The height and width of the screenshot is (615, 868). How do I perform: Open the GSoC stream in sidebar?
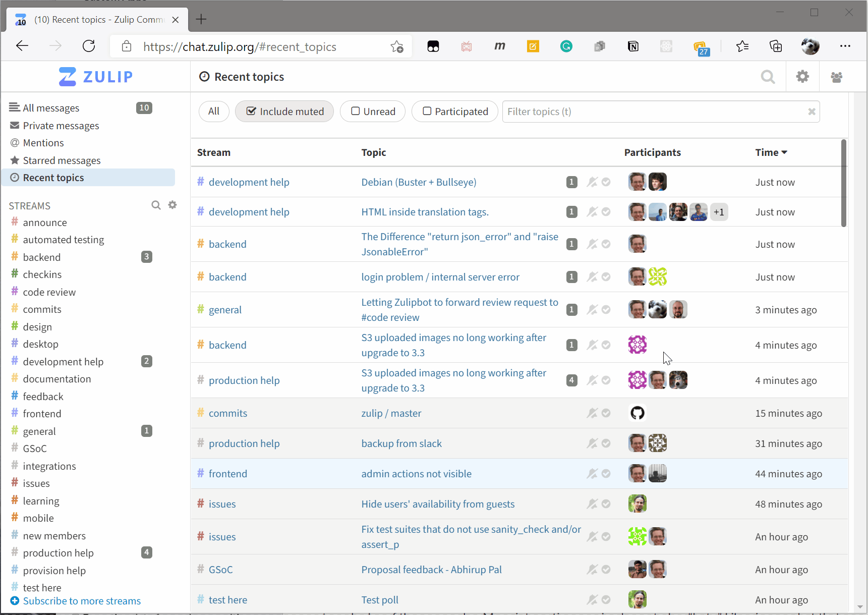tap(34, 449)
